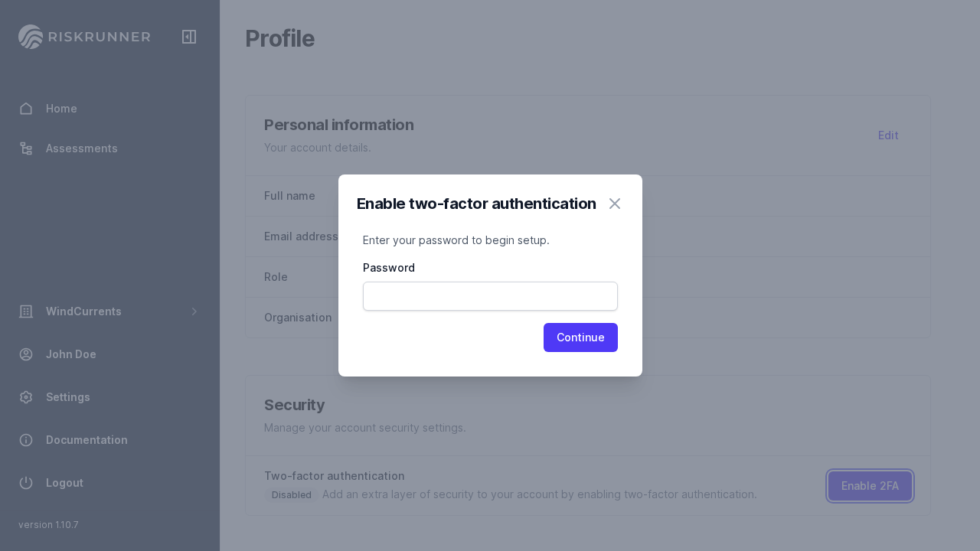Open the Home menu item
The width and height of the screenshot is (980, 551).
61,109
